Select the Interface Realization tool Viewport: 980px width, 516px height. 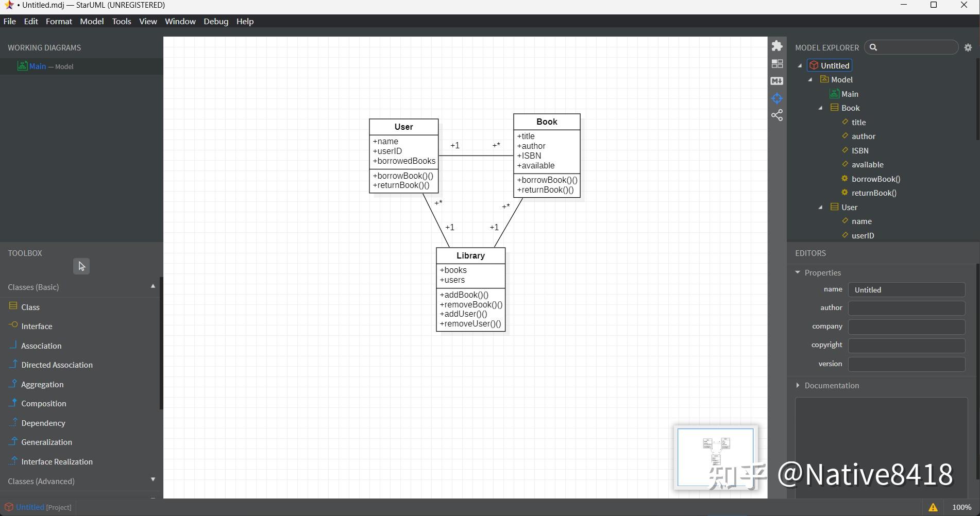pyautogui.click(x=57, y=461)
